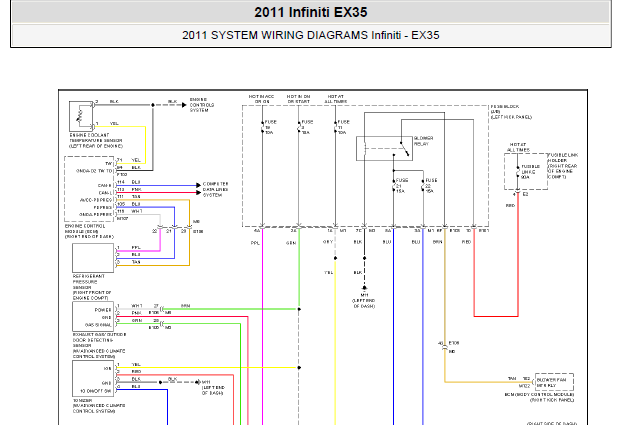
Task: Click the Refrigerant Pressure Sensor label
Action: [92, 287]
